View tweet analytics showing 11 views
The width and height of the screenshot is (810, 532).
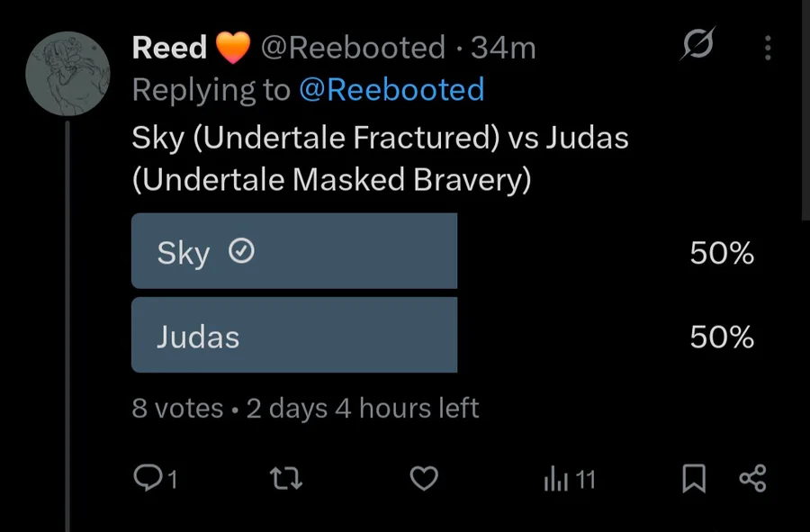click(569, 480)
